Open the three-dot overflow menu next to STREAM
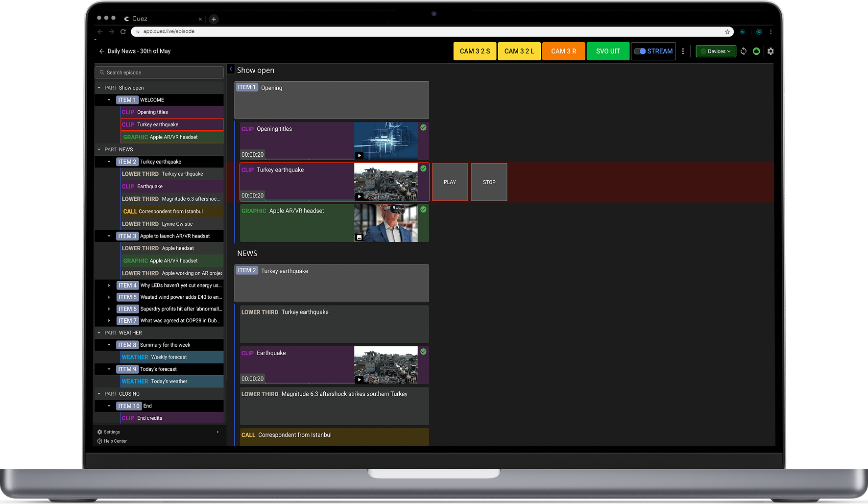868x504 pixels. point(683,51)
